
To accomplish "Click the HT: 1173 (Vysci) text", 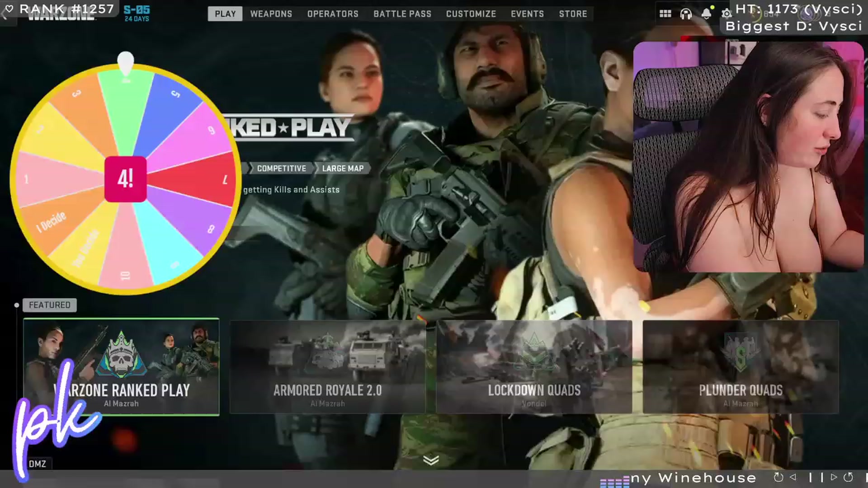I will [799, 9].
